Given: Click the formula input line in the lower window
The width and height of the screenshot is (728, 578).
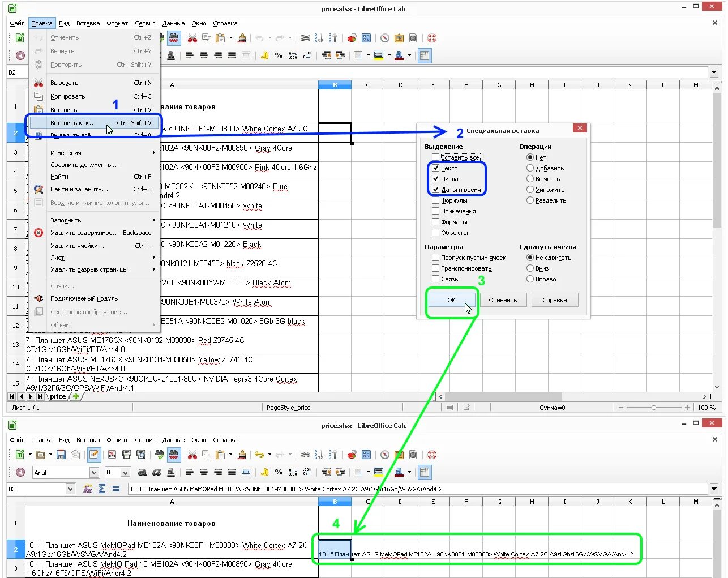Looking at the screenshot, I should click(418, 489).
